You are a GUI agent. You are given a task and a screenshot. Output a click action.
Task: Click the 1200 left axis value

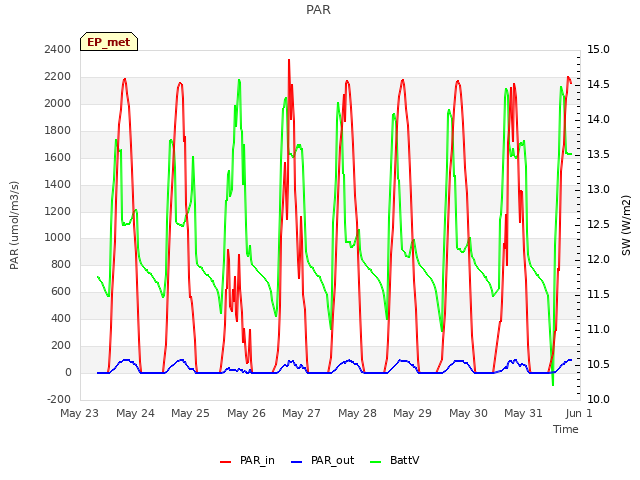point(58,211)
